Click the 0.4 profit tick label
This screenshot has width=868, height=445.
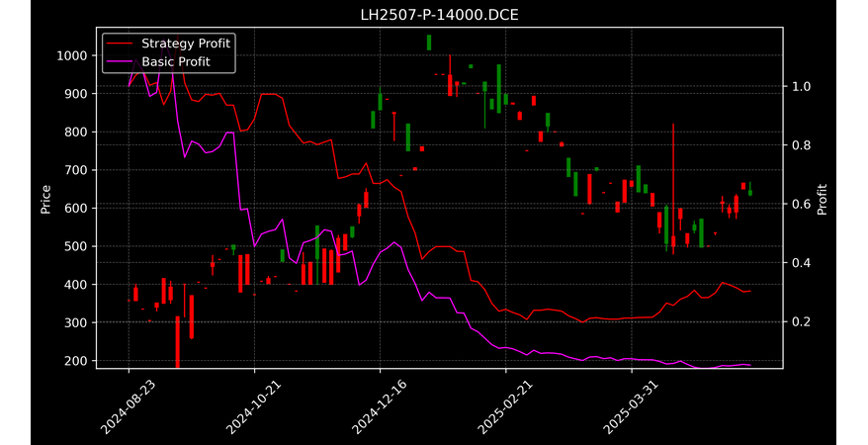pos(801,263)
